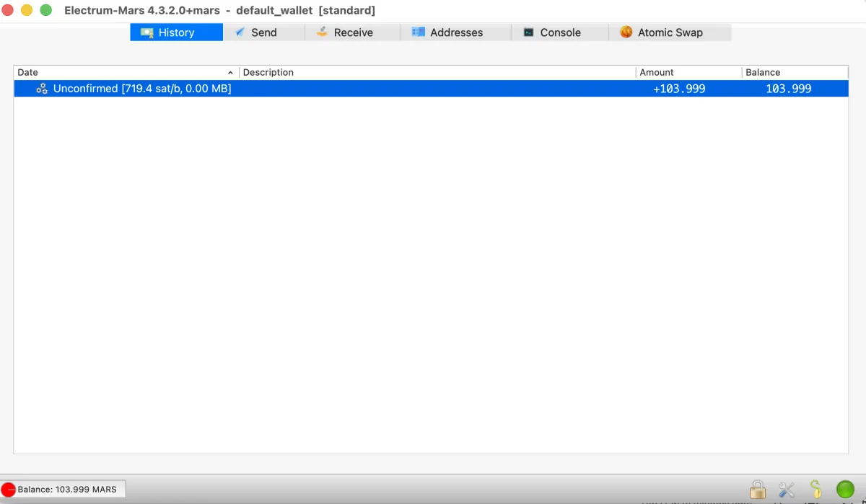Click the Console terminal icon

(x=529, y=32)
